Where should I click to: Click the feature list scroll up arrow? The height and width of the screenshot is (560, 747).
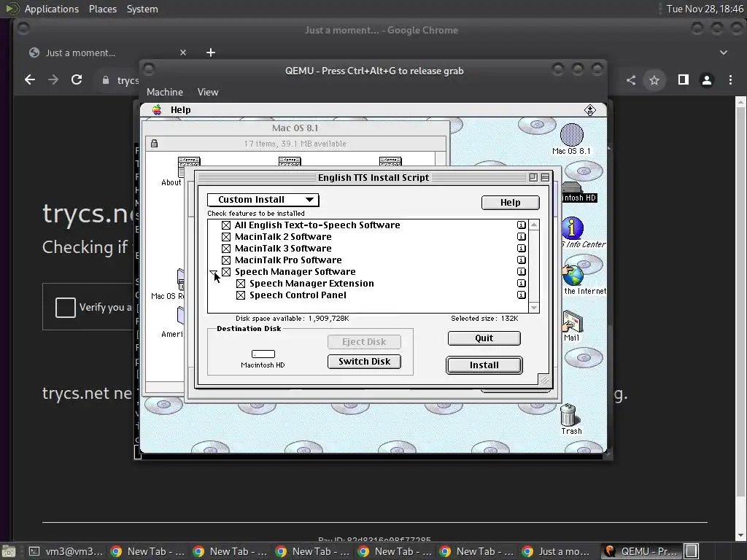tap(534, 225)
